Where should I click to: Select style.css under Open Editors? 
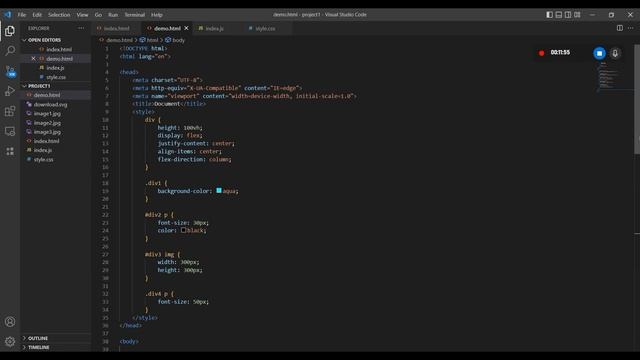tap(56, 77)
